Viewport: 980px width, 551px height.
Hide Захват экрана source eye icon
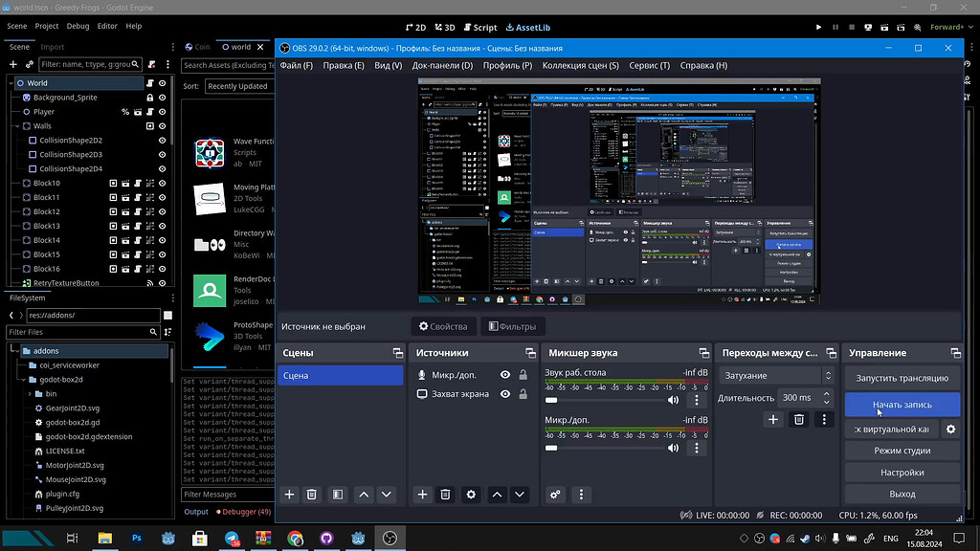[505, 394]
